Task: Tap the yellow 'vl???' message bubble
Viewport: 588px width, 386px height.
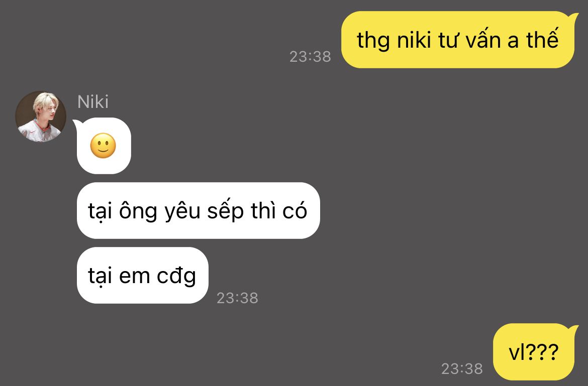Action: pos(534,352)
